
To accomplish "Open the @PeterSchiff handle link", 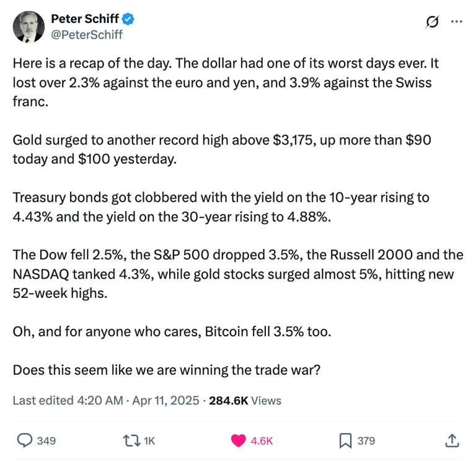I will click(x=87, y=35).
